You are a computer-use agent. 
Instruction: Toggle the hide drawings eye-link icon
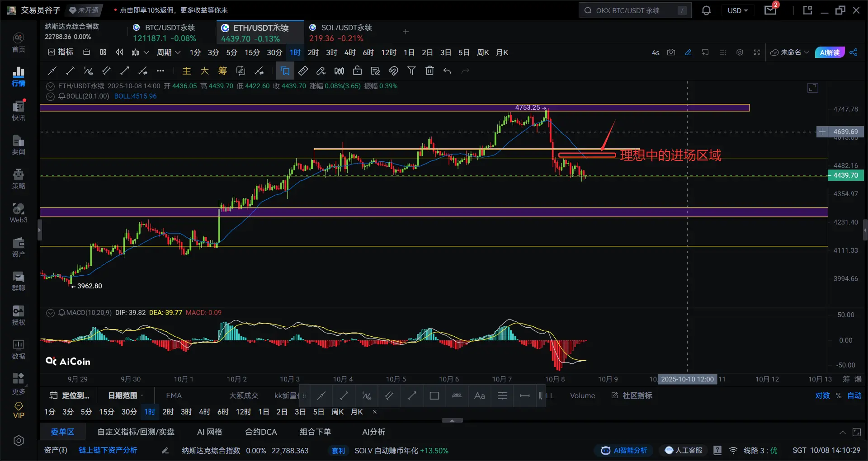tap(393, 71)
